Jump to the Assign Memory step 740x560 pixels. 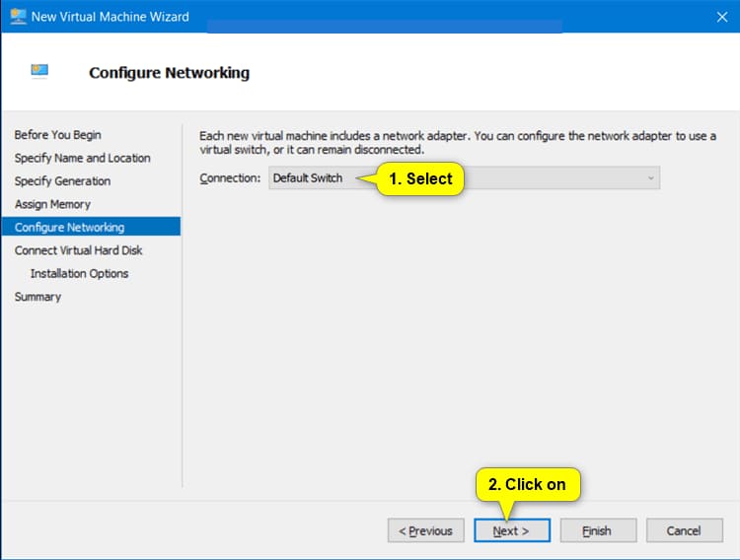click(52, 204)
